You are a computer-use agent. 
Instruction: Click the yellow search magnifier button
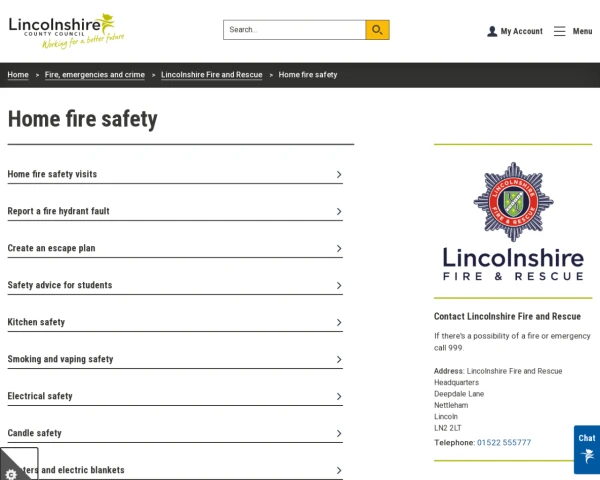tap(377, 30)
